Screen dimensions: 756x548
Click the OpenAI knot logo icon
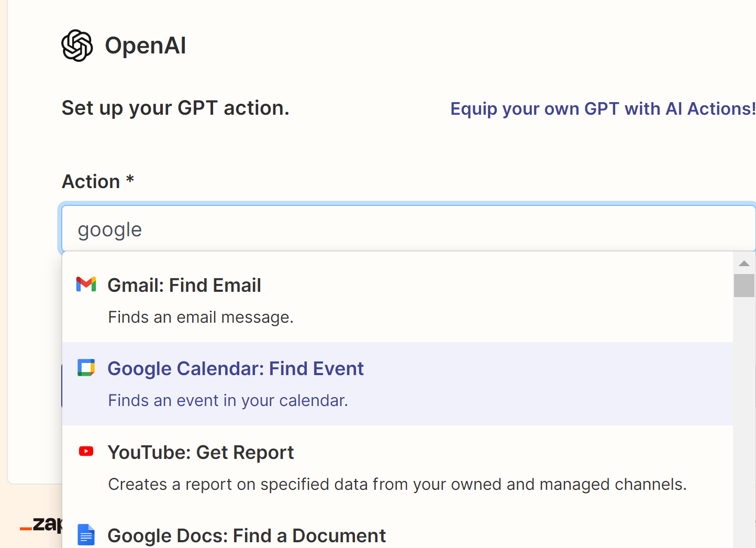point(77,46)
